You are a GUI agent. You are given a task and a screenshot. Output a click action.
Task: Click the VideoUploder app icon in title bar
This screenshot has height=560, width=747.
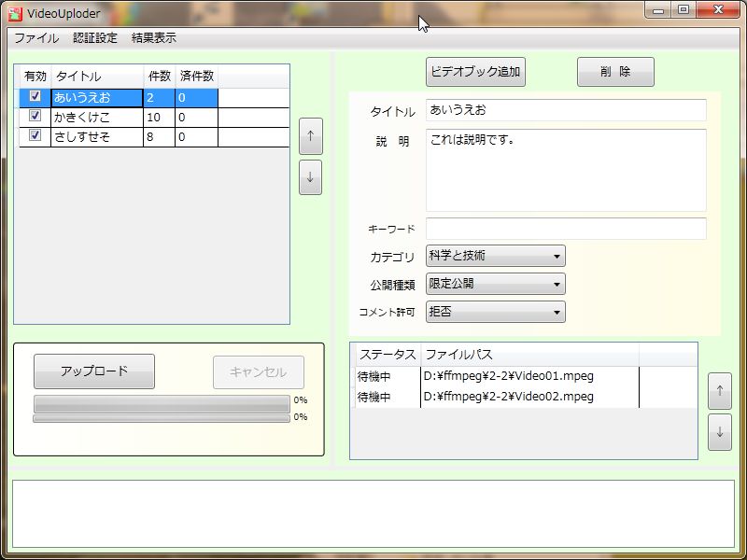(16, 13)
